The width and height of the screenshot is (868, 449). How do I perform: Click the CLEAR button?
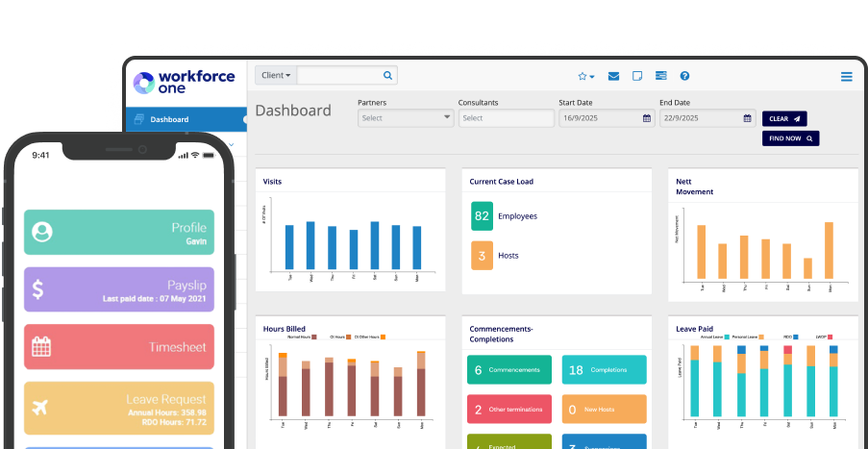pyautogui.click(x=783, y=118)
